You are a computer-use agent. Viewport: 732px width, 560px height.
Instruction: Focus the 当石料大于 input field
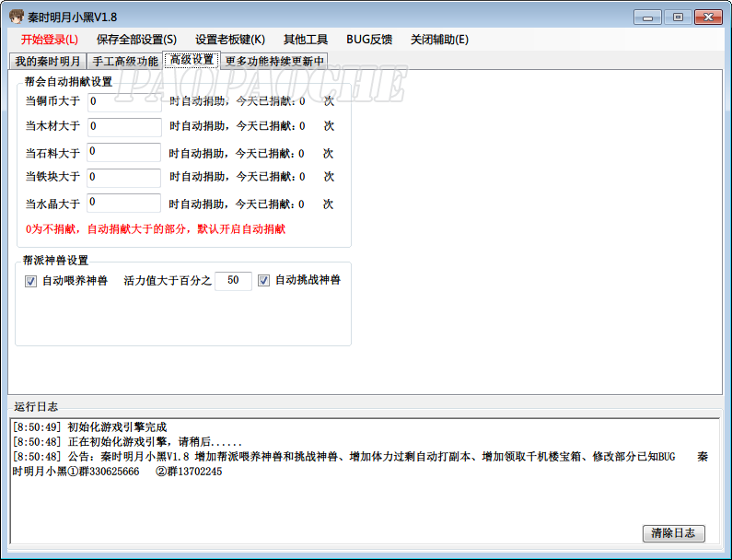coord(123,152)
